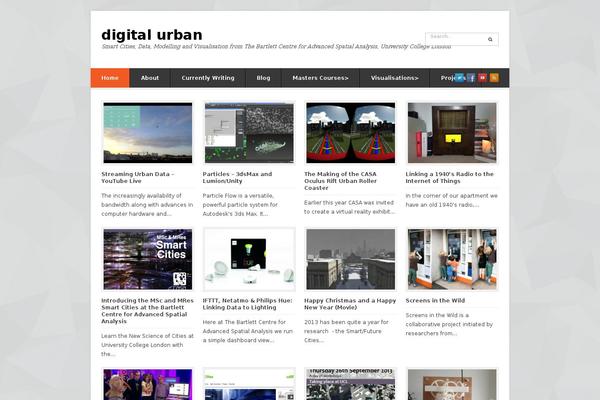Open Particles 3dsMax thumbnail image
Screen dimensions: 600x400
[249, 133]
